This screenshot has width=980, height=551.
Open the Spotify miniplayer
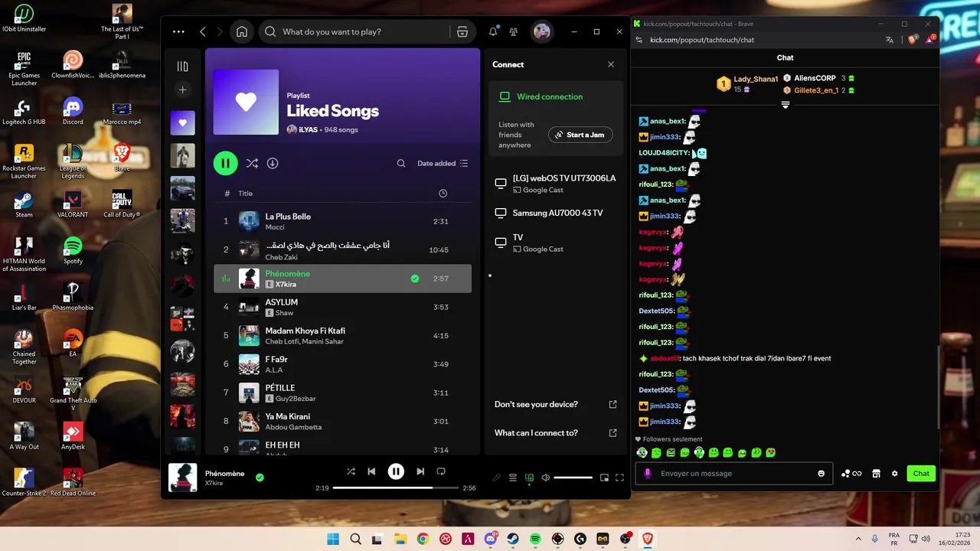tap(604, 478)
